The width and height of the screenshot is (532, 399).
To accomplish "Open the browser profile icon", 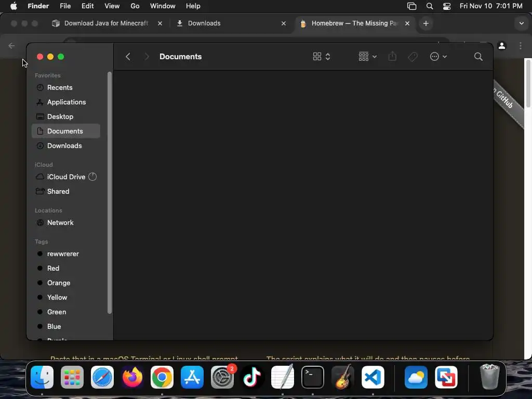I will coord(502,46).
